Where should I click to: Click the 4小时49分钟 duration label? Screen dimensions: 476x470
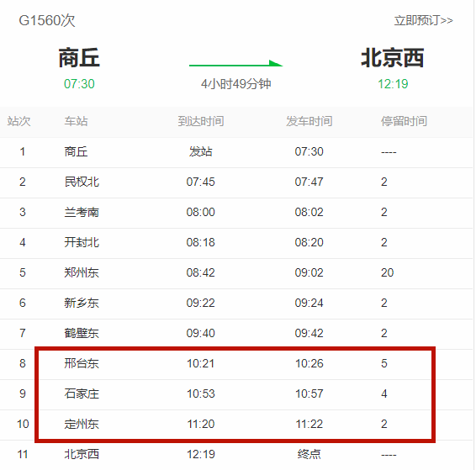pos(235,84)
